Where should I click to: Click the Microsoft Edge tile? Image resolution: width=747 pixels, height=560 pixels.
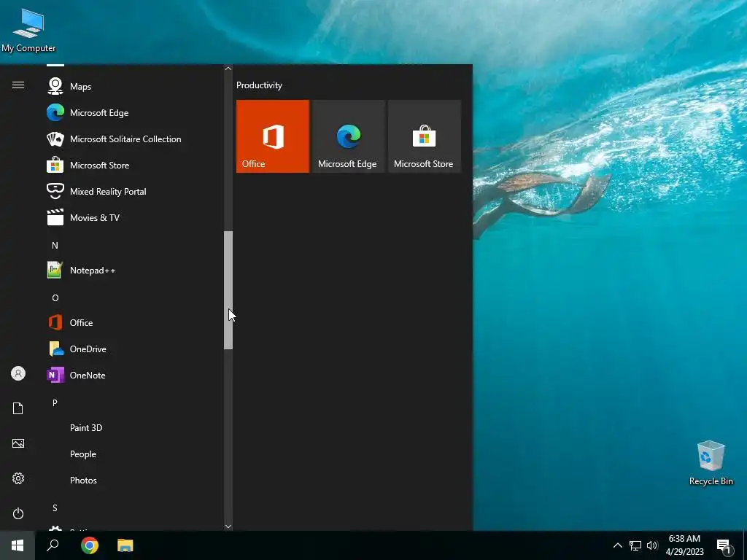pos(348,136)
